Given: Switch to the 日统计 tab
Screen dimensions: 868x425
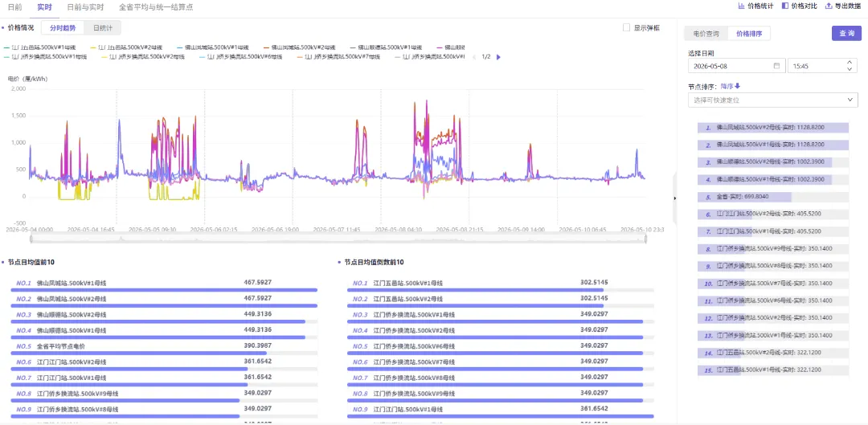Looking at the screenshot, I should coord(102,27).
